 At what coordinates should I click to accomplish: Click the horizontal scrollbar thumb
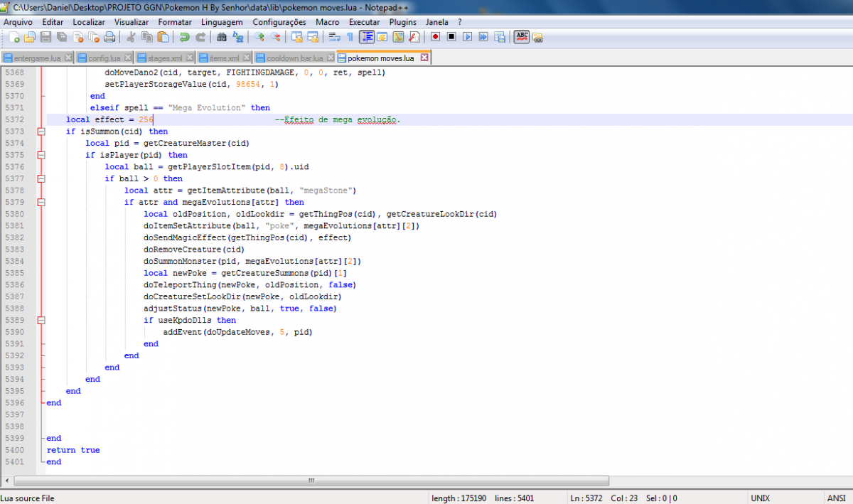point(311,481)
